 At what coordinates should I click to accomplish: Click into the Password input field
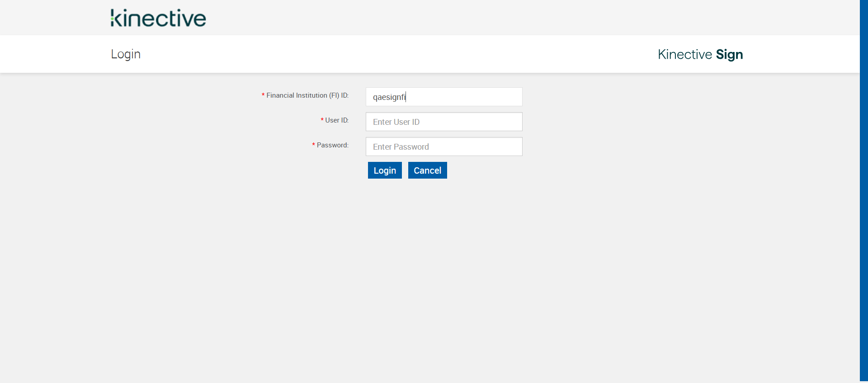[x=444, y=147]
